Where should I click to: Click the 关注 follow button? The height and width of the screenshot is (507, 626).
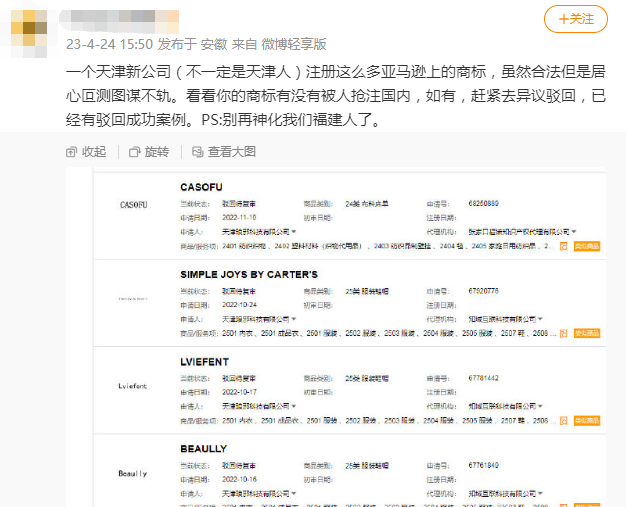pos(576,19)
